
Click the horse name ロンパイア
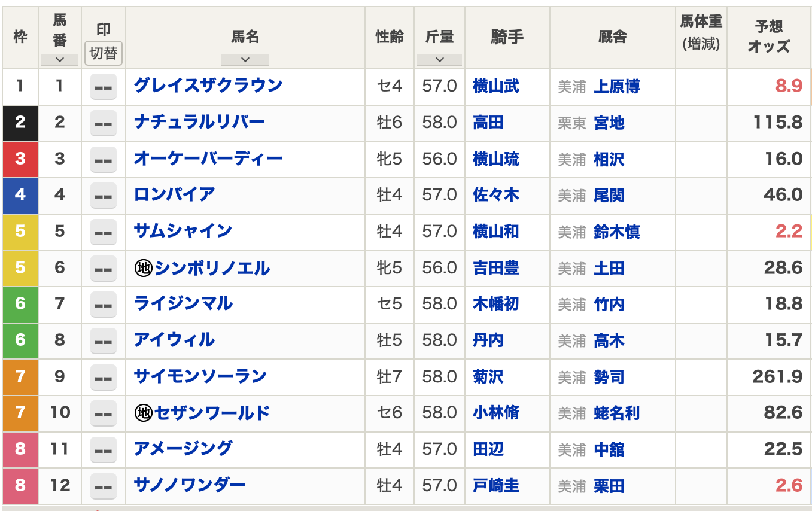[174, 194]
